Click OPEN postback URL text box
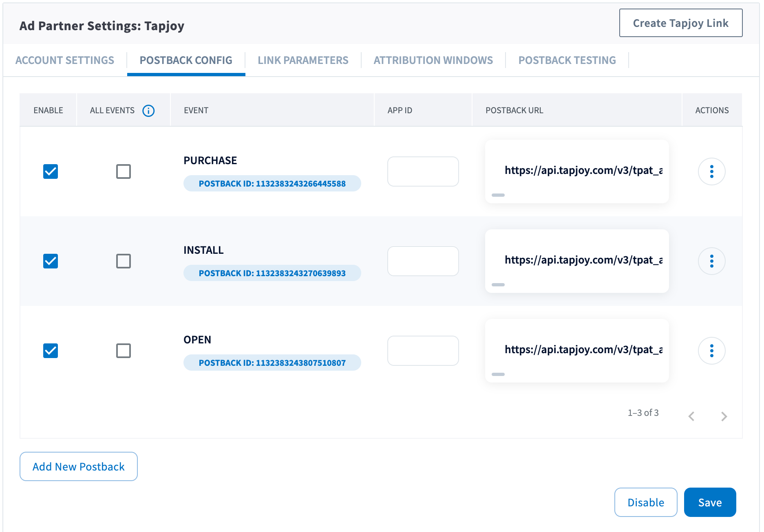This screenshot has width=764, height=532. coord(577,351)
